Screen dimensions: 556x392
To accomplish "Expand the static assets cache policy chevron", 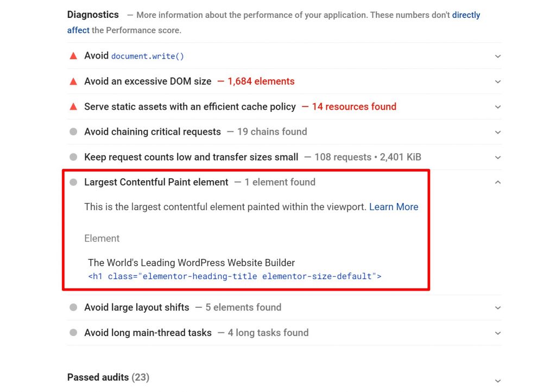I will [x=498, y=107].
